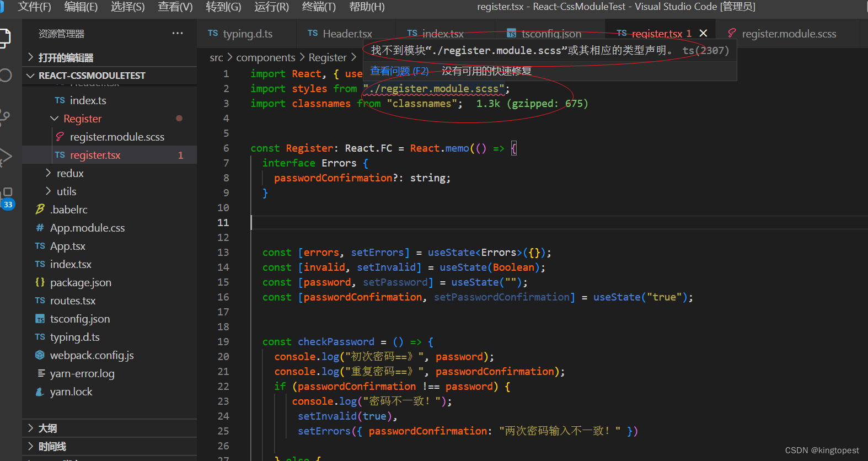Image resolution: width=868 pixels, height=461 pixels.
Task: Click TS icon beside typing.d.ts in explorer
Action: 40,337
